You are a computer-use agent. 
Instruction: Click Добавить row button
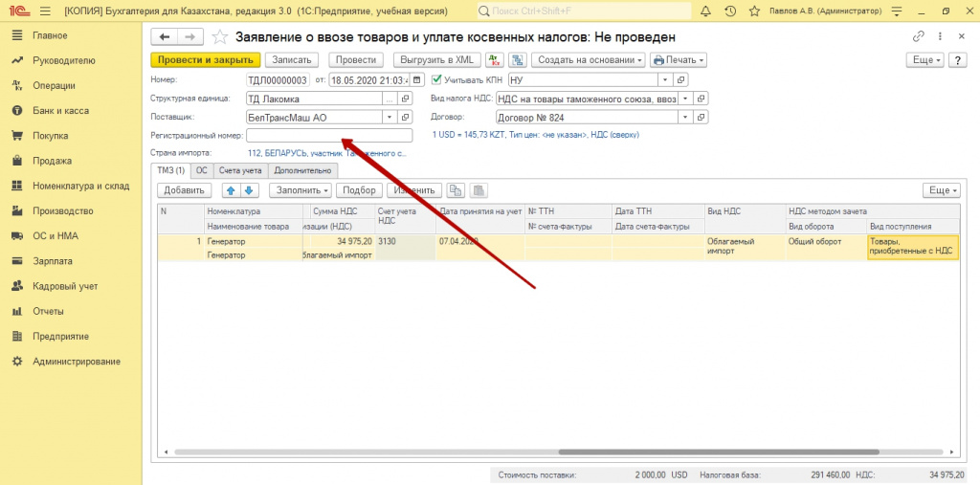coord(185,190)
